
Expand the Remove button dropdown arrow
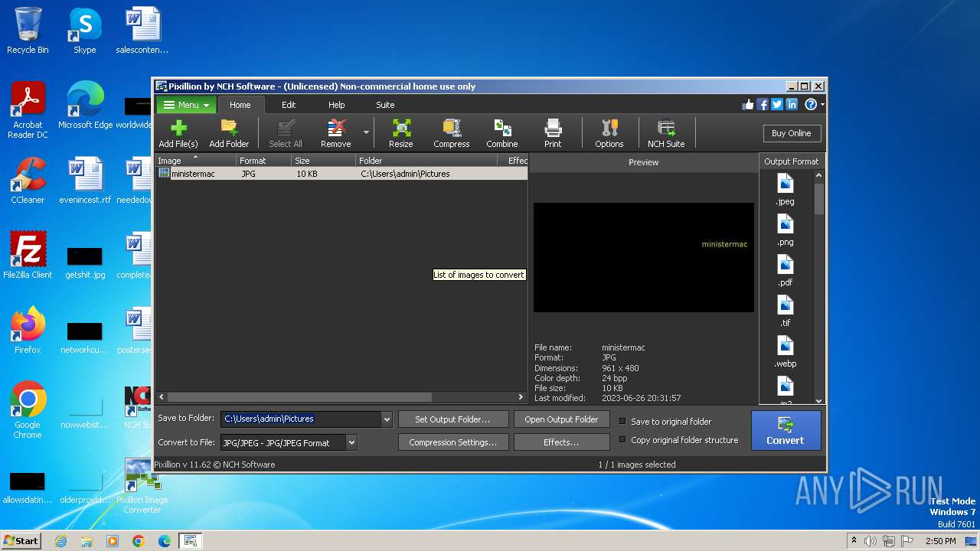(x=366, y=132)
